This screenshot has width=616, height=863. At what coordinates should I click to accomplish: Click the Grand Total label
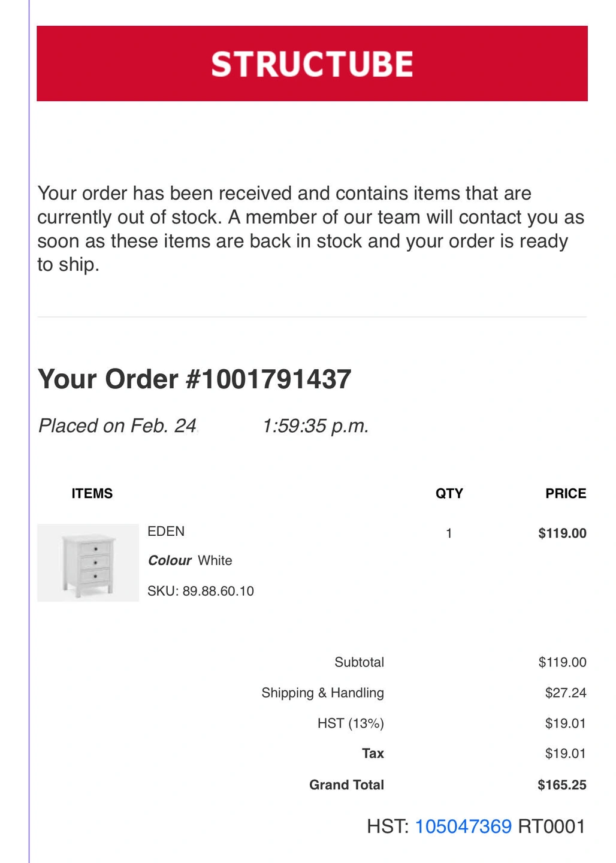tap(346, 785)
